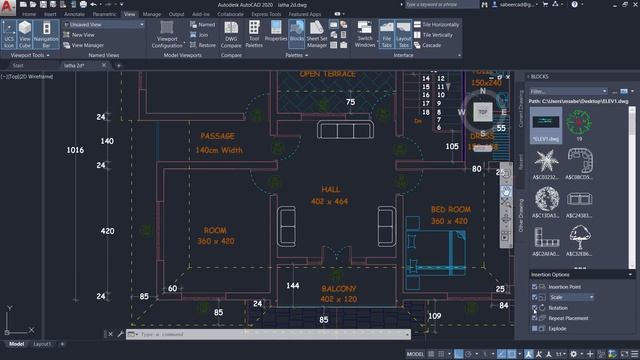Click the TOP face of ViewCube
This screenshot has height=360, width=640.
[483, 112]
